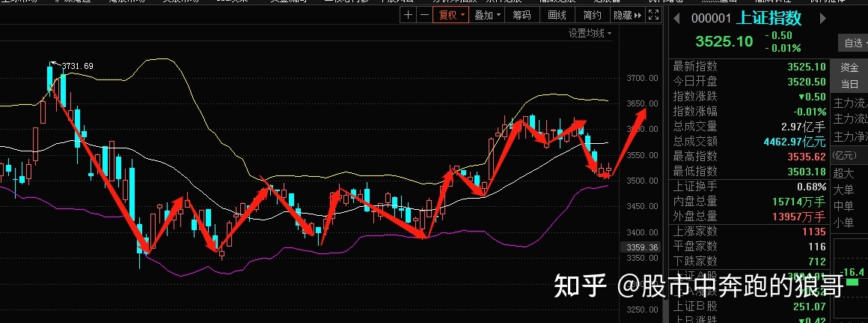Zoom out the K-line chart with minus icon

click(x=424, y=15)
